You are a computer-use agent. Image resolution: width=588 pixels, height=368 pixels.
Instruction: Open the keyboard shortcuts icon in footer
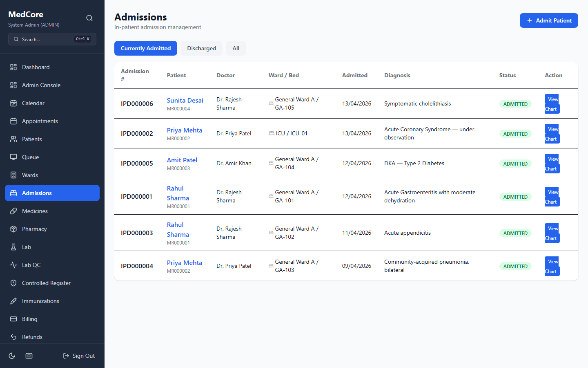tap(29, 356)
